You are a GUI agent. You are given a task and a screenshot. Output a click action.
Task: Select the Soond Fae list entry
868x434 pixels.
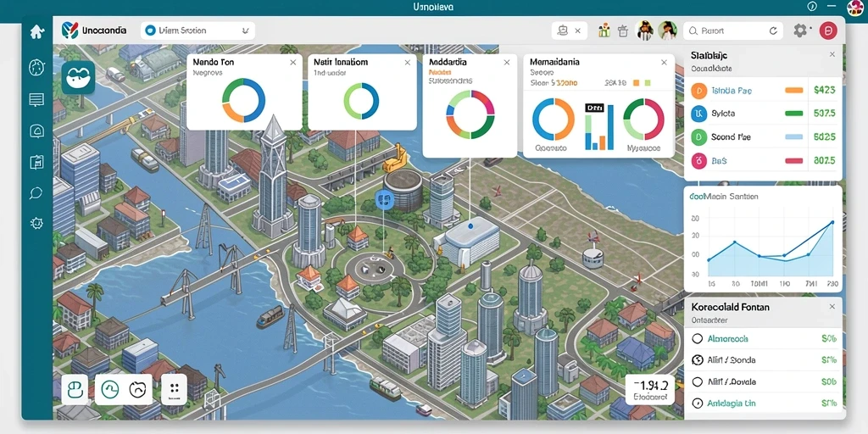(x=764, y=136)
